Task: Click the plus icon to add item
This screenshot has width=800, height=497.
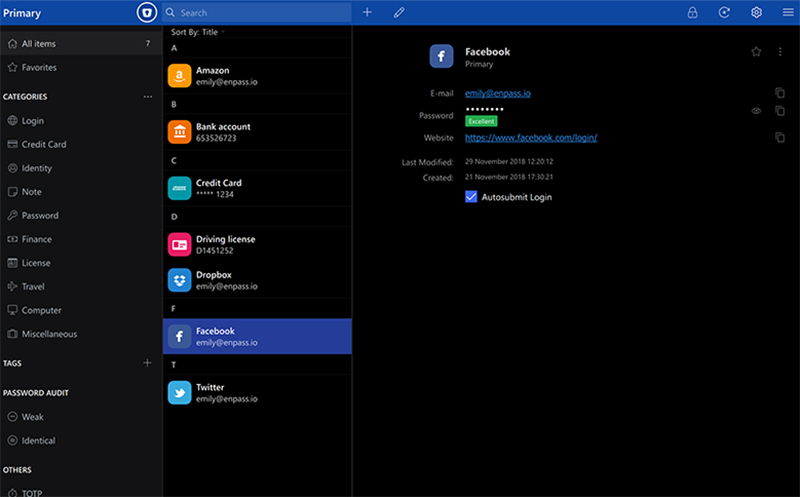Action: (367, 12)
